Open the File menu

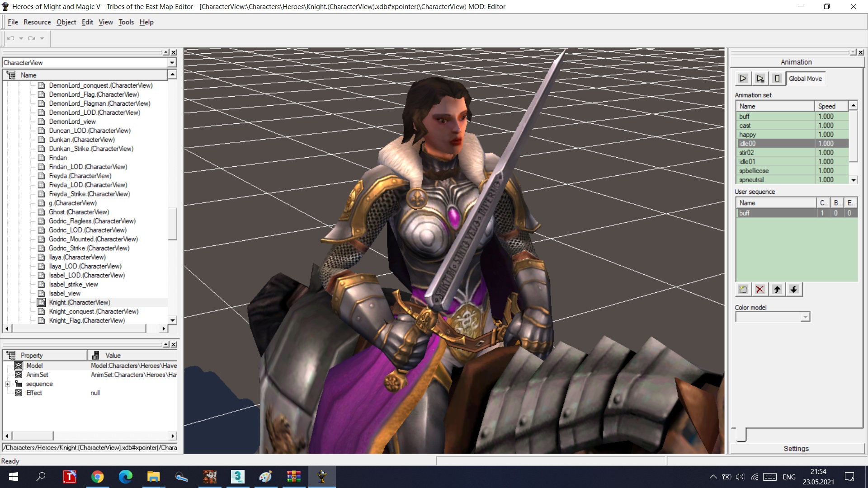[13, 22]
